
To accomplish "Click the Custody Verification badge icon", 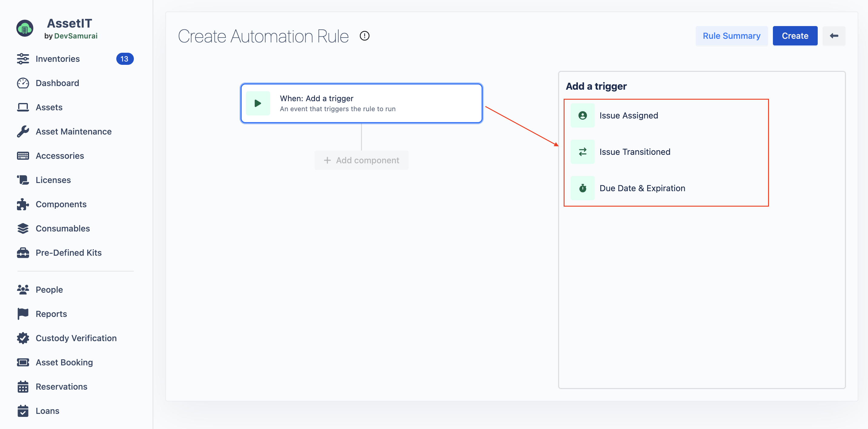I will coord(23,338).
